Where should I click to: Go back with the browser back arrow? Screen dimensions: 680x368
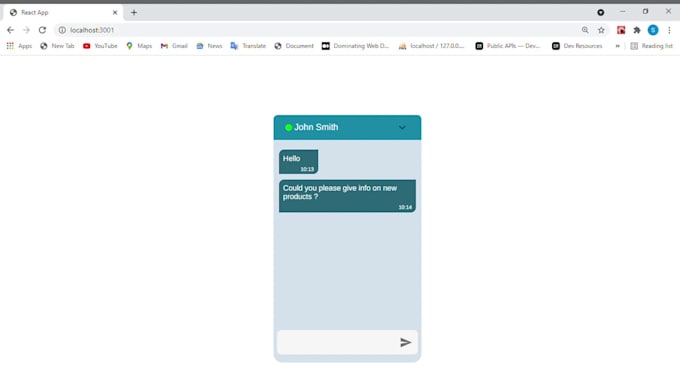10,30
